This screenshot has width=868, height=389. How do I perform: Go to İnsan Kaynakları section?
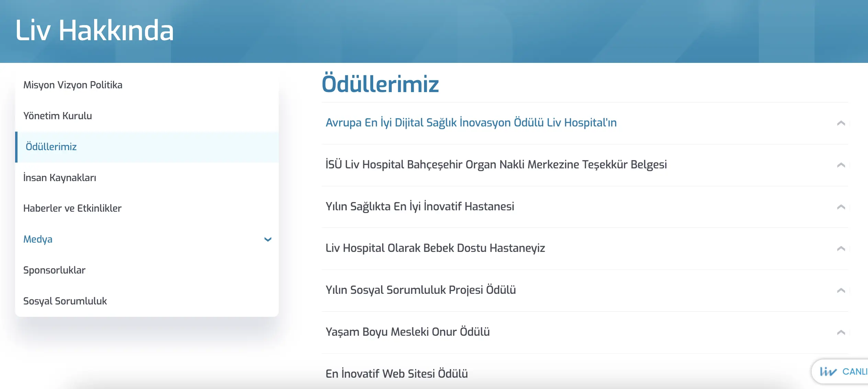click(60, 178)
